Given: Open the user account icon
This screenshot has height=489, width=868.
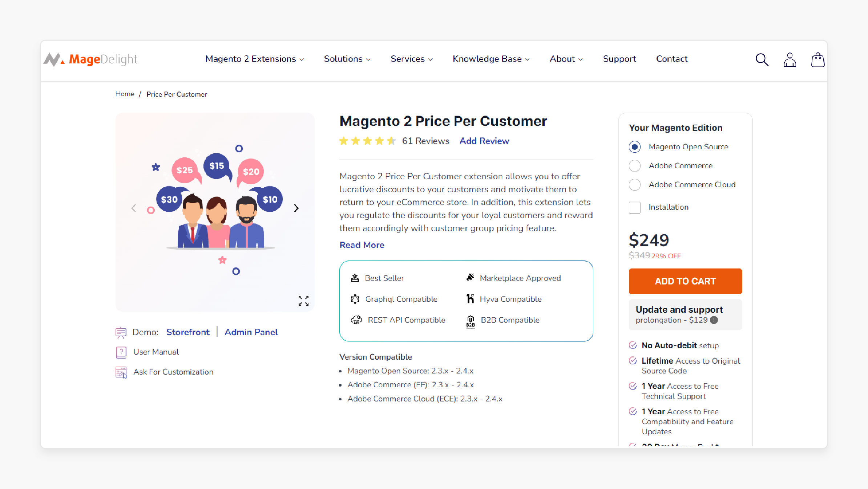Looking at the screenshot, I should pyautogui.click(x=790, y=60).
